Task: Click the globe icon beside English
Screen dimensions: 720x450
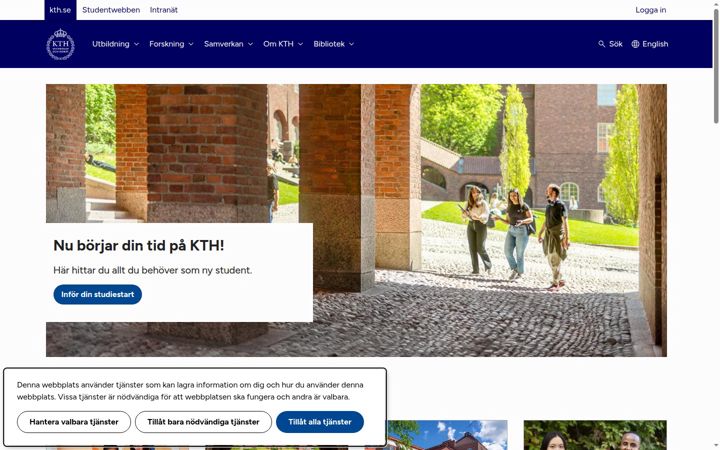Action: pos(636,44)
